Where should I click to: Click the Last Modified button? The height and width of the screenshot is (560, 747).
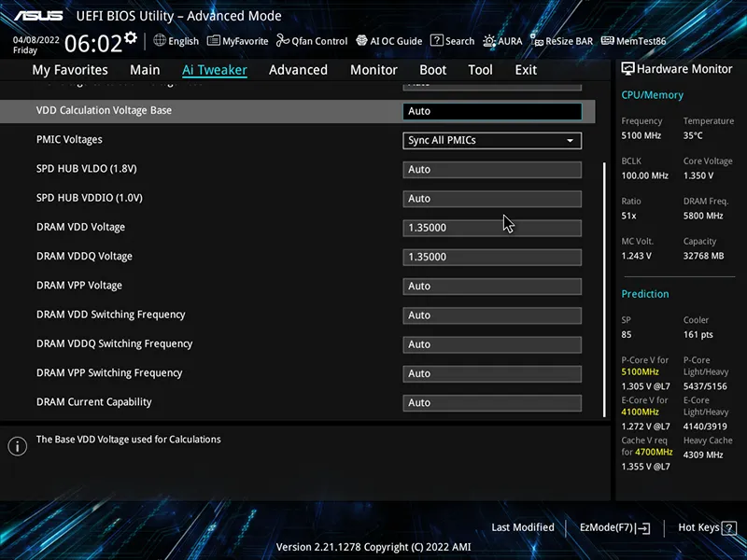523,527
